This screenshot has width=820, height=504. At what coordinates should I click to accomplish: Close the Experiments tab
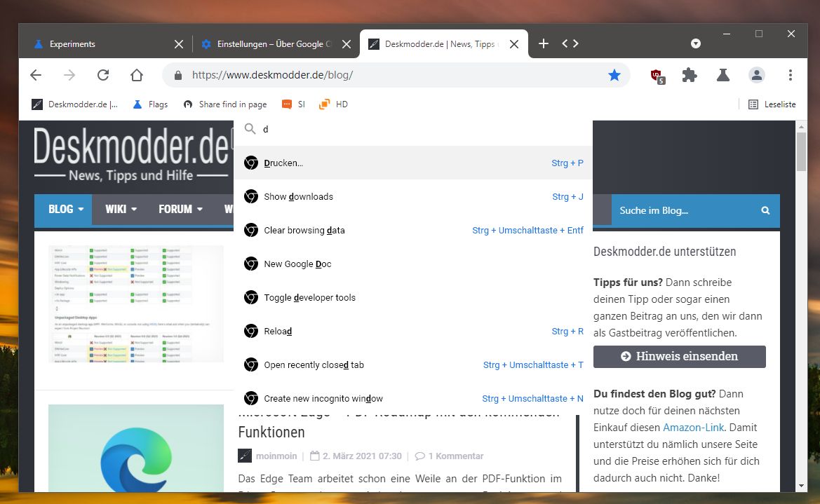tap(179, 44)
